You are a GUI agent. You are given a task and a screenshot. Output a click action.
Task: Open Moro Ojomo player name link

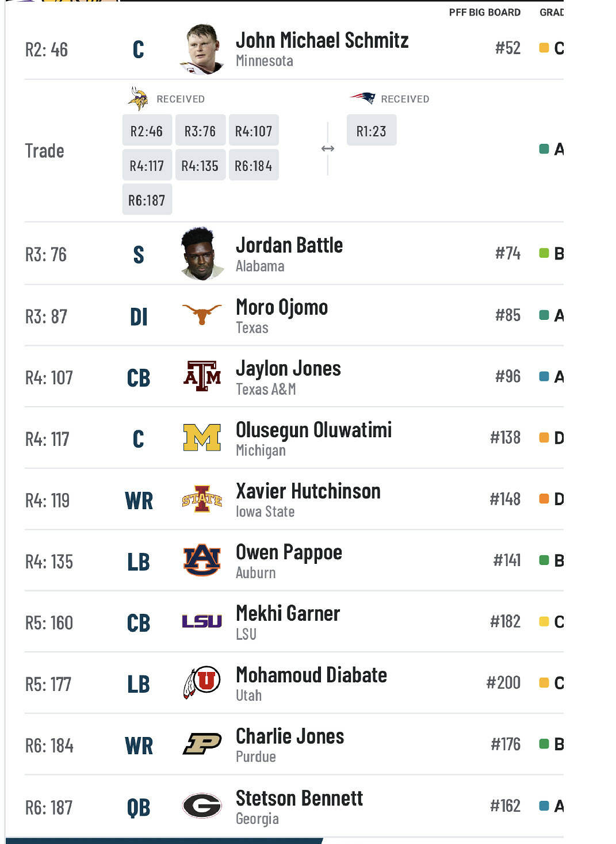pos(282,307)
